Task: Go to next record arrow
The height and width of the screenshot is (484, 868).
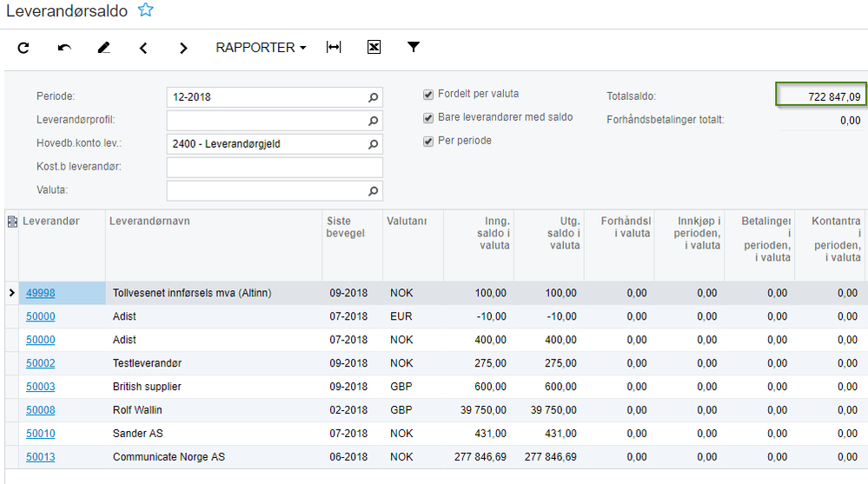Action: [x=183, y=48]
